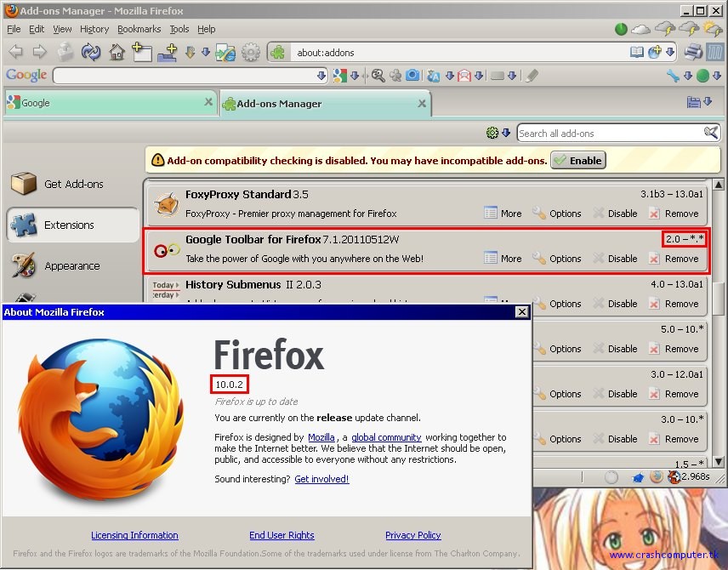The image size is (728, 570).
Task: Open Options for FoxyProxy Standard
Action: click(557, 214)
